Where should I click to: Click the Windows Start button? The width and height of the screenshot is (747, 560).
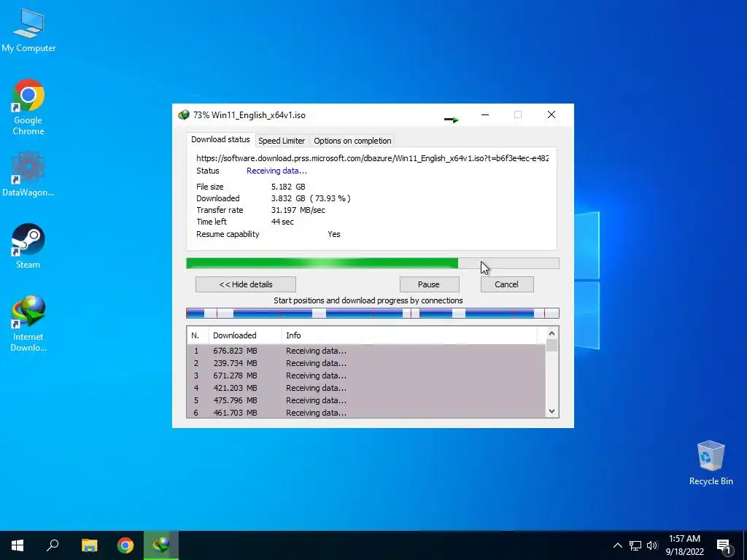click(18, 545)
